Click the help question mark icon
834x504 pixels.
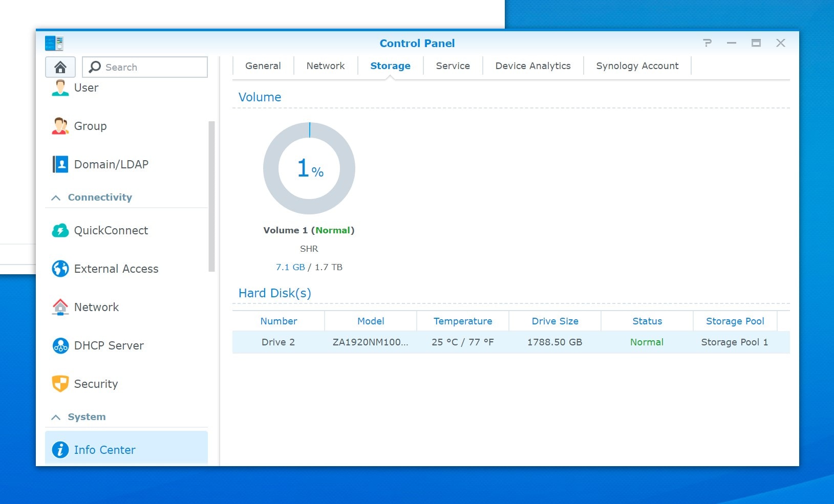(707, 43)
